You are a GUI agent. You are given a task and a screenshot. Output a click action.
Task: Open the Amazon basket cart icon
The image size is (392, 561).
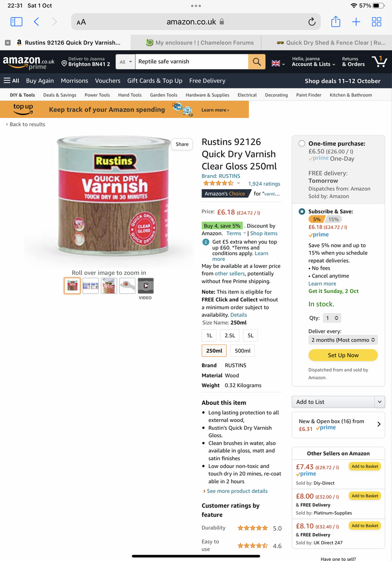point(380,61)
